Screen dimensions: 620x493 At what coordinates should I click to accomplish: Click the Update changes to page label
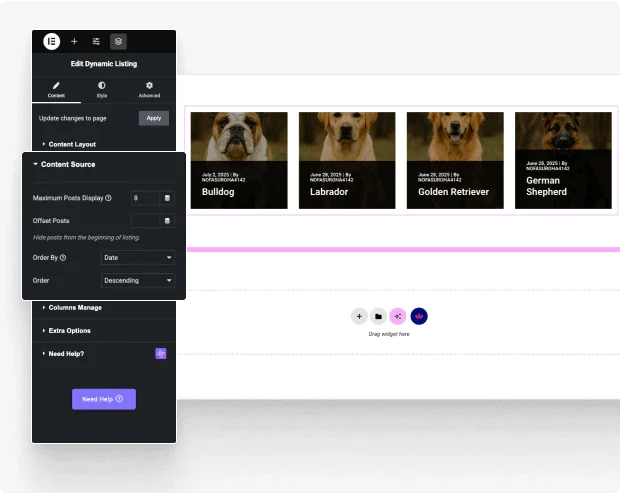pyautogui.click(x=73, y=118)
